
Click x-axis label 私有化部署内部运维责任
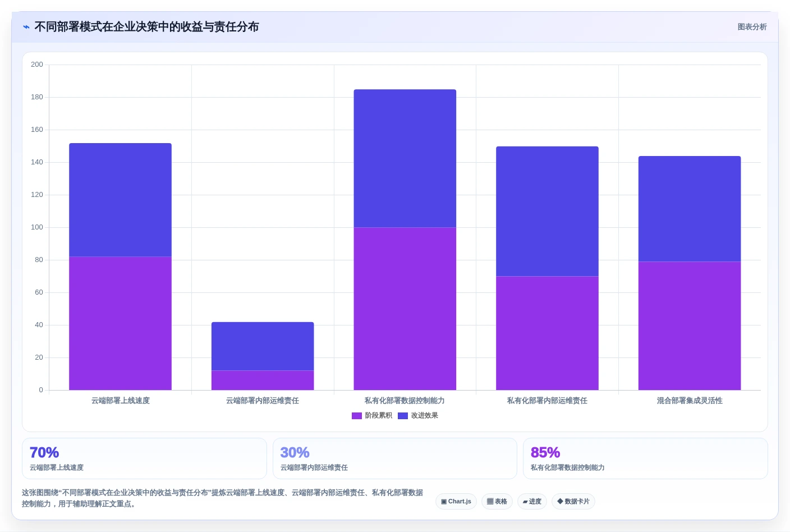(547, 401)
